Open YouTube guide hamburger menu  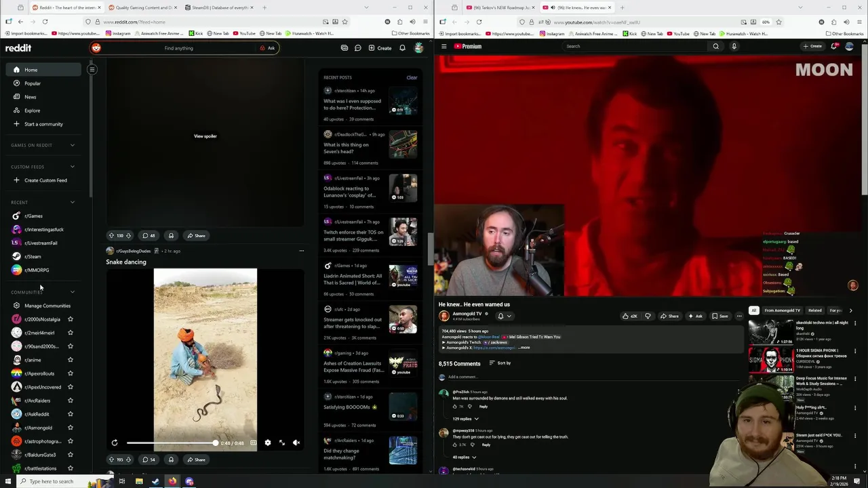[x=444, y=46]
